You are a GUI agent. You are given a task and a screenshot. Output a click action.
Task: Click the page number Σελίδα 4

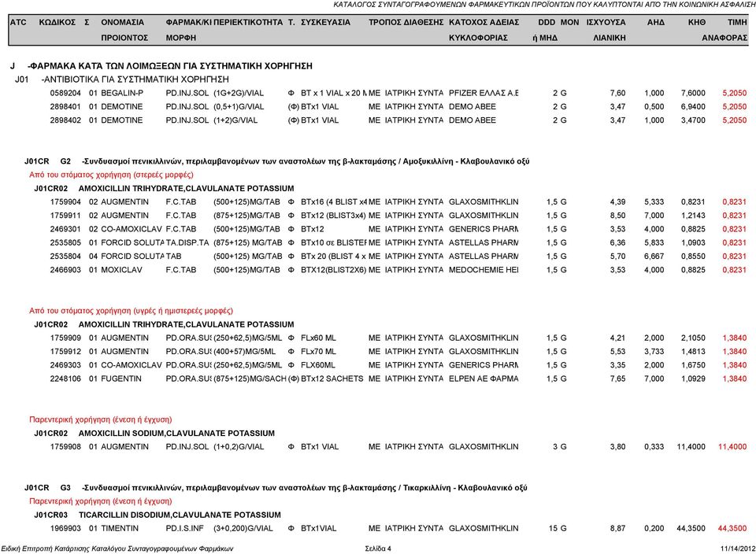coord(378,548)
